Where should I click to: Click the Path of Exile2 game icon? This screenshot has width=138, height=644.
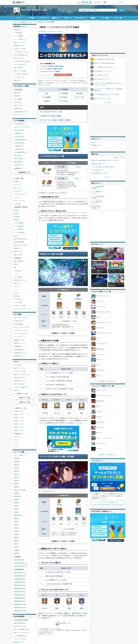click(x=93, y=422)
